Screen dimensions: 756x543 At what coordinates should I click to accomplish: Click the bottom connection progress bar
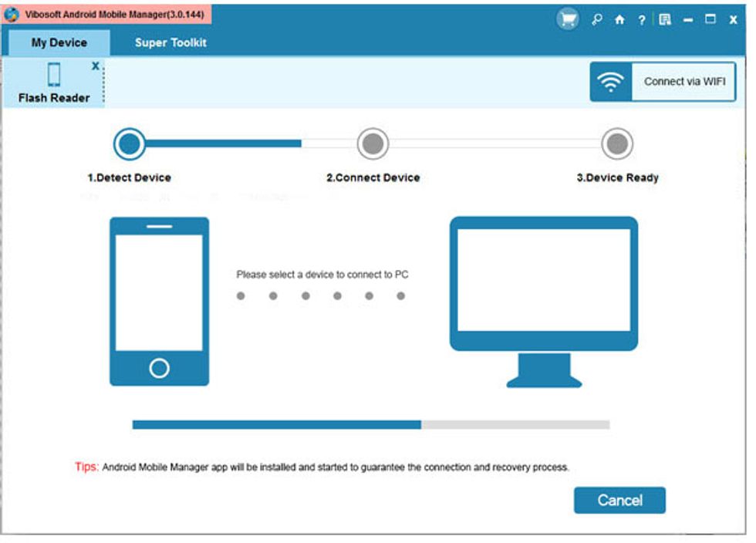coord(371,425)
